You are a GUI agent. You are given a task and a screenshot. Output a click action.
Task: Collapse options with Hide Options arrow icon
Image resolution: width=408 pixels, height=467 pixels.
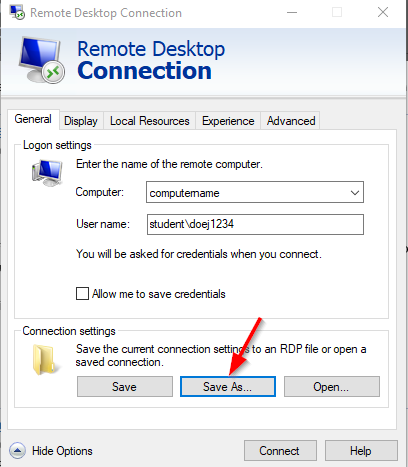17,451
